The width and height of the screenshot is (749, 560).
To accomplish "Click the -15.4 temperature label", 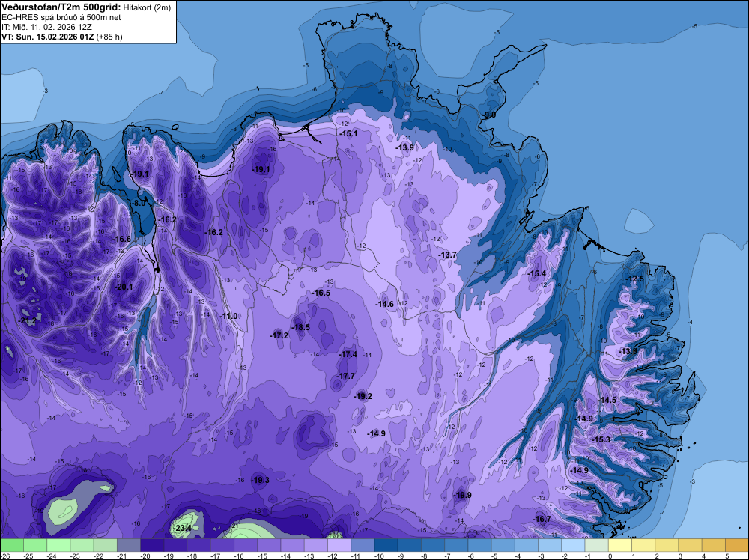I will pyautogui.click(x=536, y=273).
